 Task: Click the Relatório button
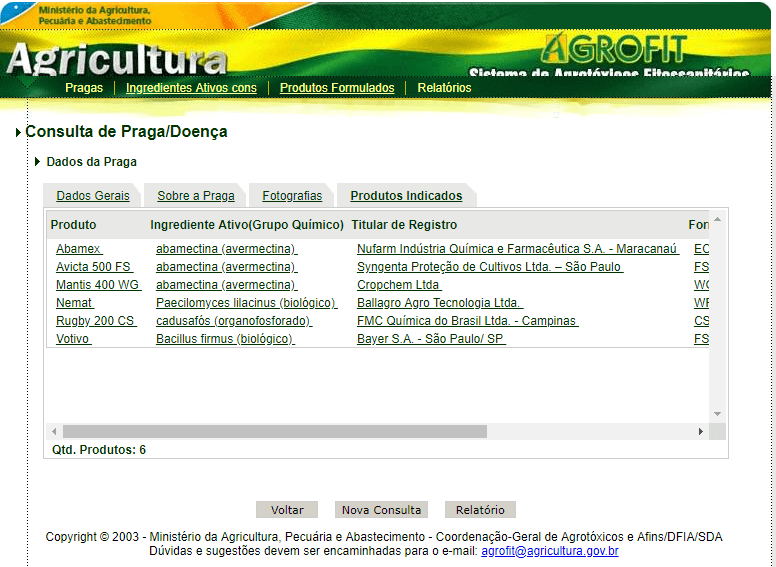[x=480, y=510]
